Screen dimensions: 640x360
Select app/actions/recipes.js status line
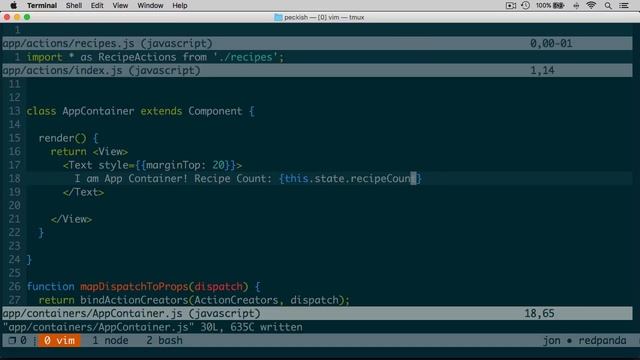[x=317, y=43]
